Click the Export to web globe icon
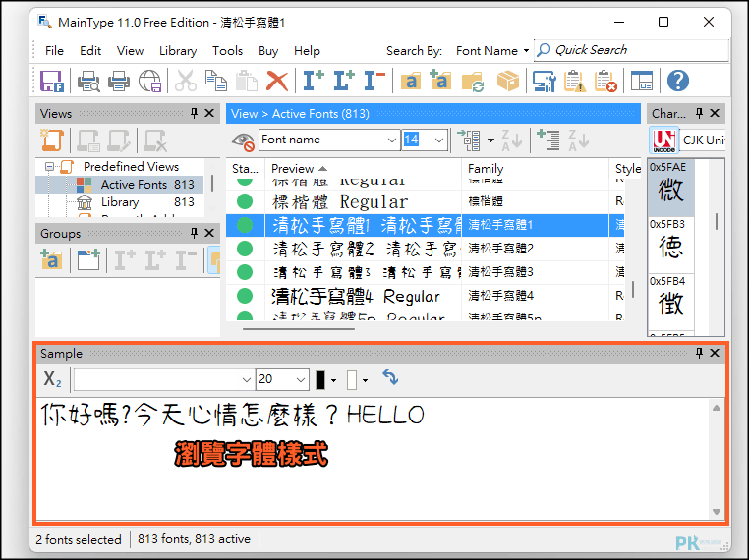The height and width of the screenshot is (560, 749). tap(150, 81)
